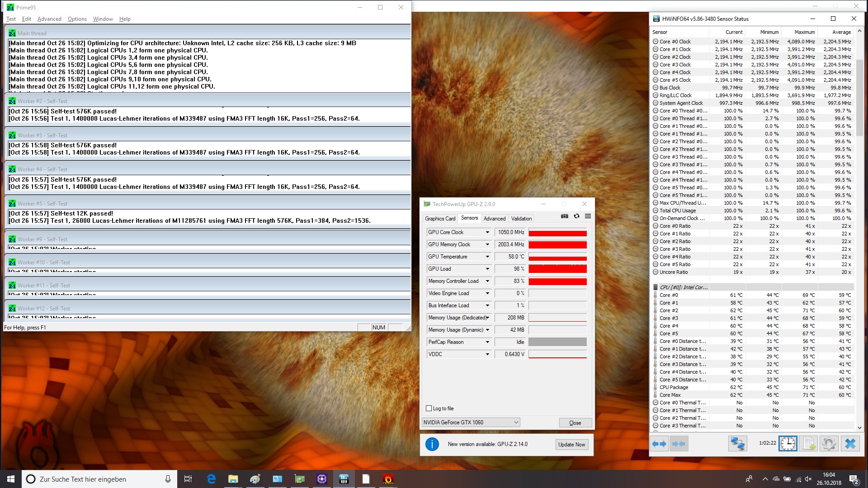
Task: Reset the HWiNFO sensor clock timer
Action: pyautogui.click(x=788, y=444)
